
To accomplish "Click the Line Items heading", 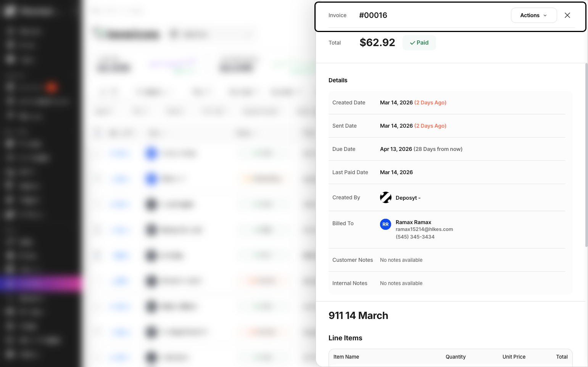I will 345,338.
